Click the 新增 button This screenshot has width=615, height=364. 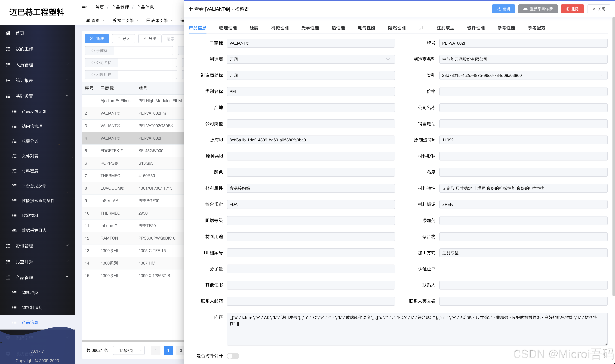coord(97,39)
